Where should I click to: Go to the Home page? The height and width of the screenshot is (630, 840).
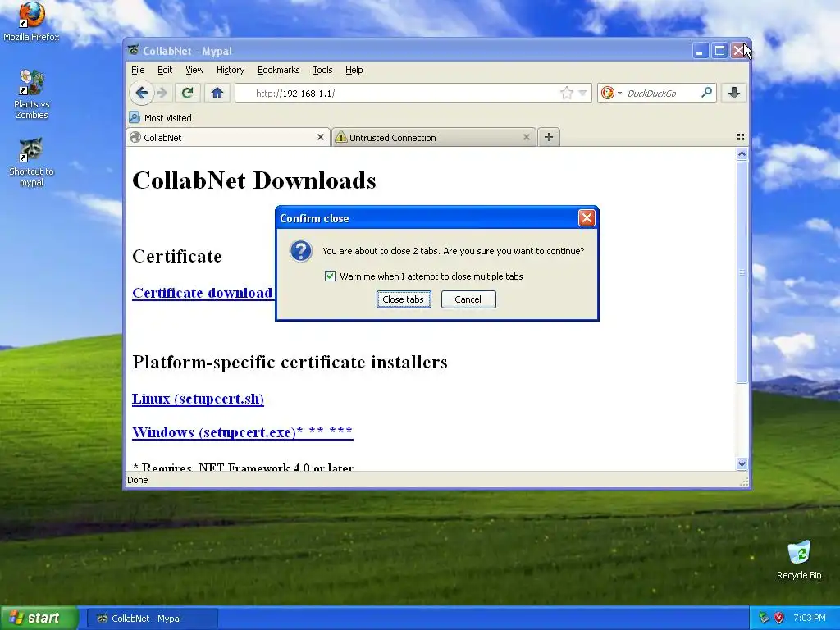217,94
